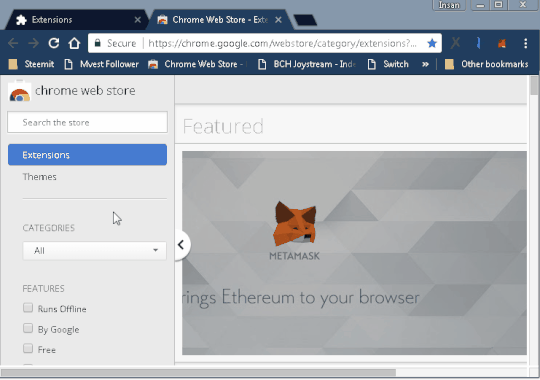Click the blue bracket extension icon

tap(478, 43)
